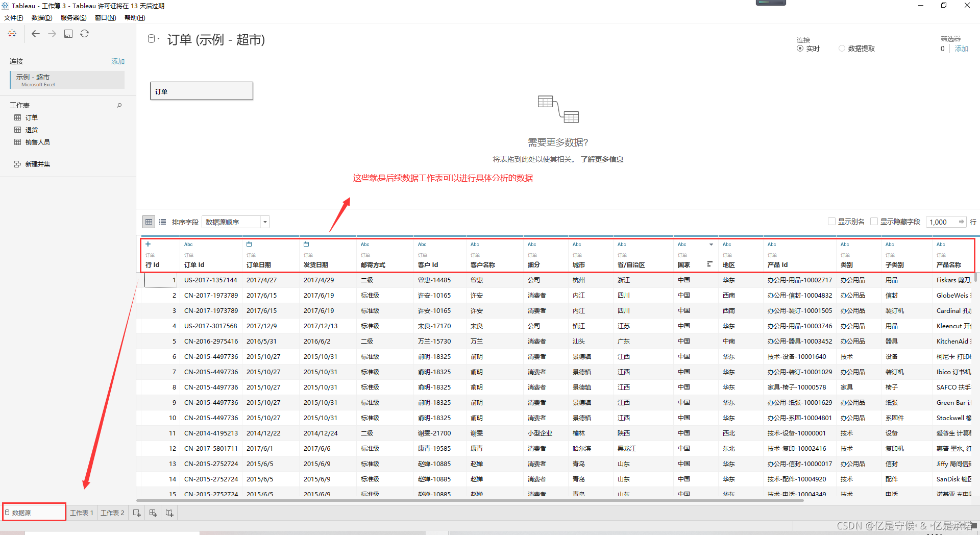Click the Abc type icon on 国家 column
Screen dimensions: 980x535
point(682,244)
